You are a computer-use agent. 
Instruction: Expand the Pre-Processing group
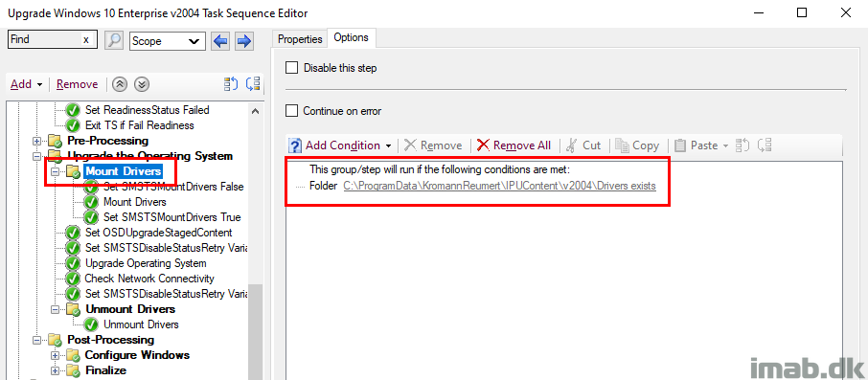coord(37,141)
